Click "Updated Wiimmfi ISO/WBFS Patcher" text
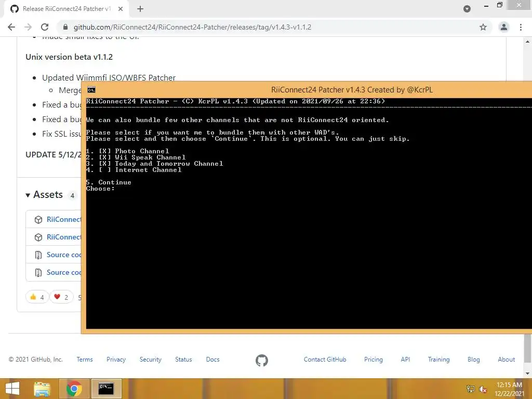 coord(109,78)
